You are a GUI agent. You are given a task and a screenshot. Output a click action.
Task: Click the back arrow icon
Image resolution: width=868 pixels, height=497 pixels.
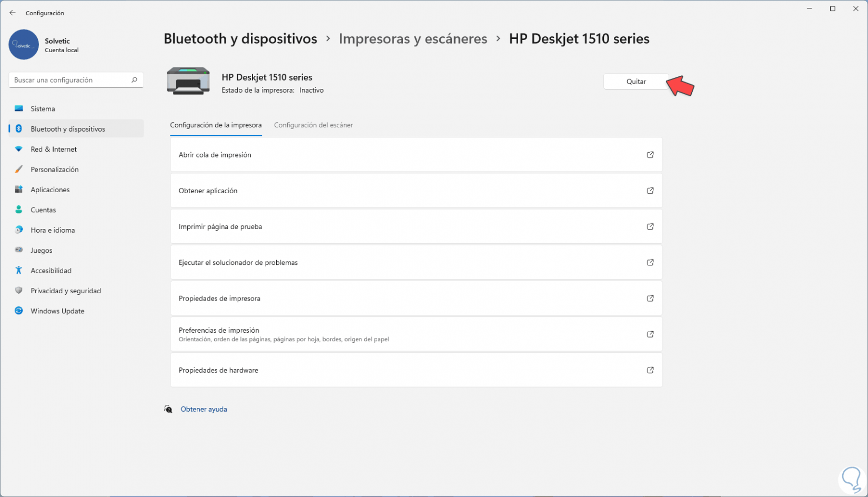click(13, 13)
